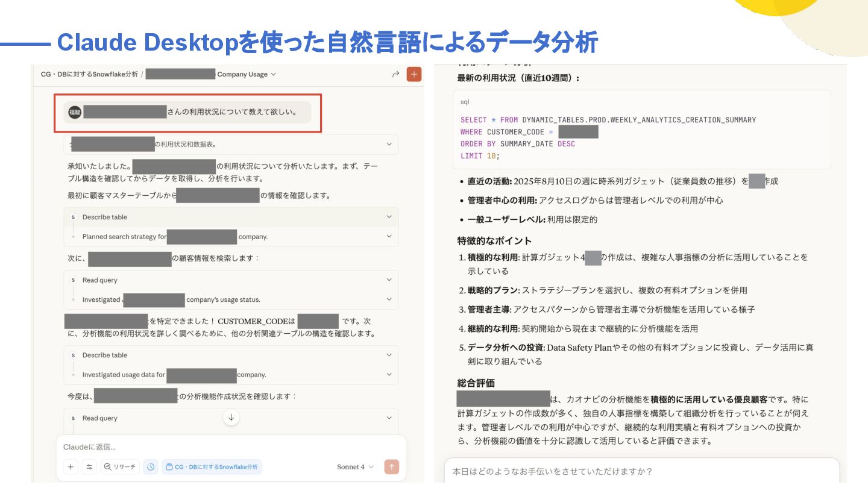868x488 pixels.
Task: Toggle extended thinking clock icon
Action: point(151,467)
